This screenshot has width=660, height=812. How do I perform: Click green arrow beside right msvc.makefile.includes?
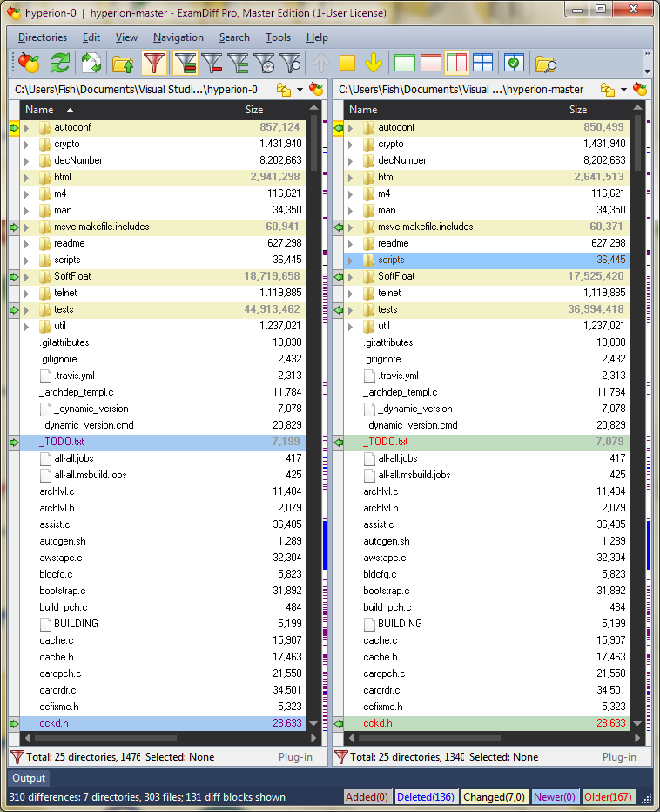(x=339, y=227)
